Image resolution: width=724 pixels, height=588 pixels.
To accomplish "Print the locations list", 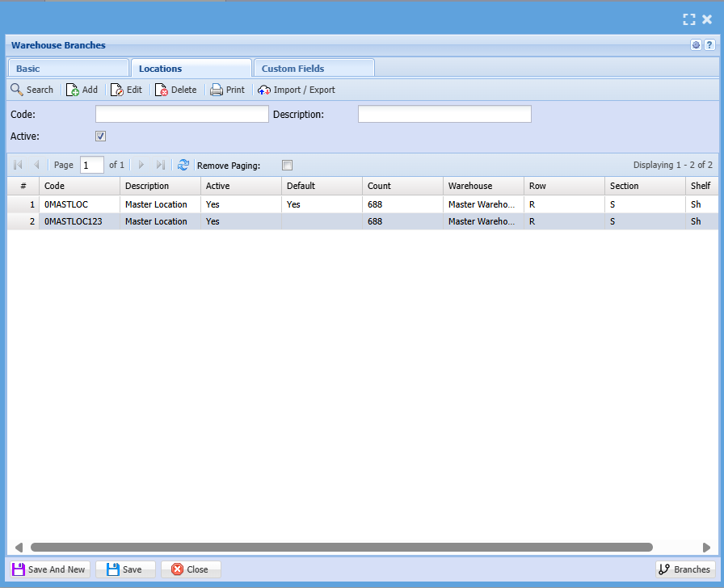I will tap(228, 90).
